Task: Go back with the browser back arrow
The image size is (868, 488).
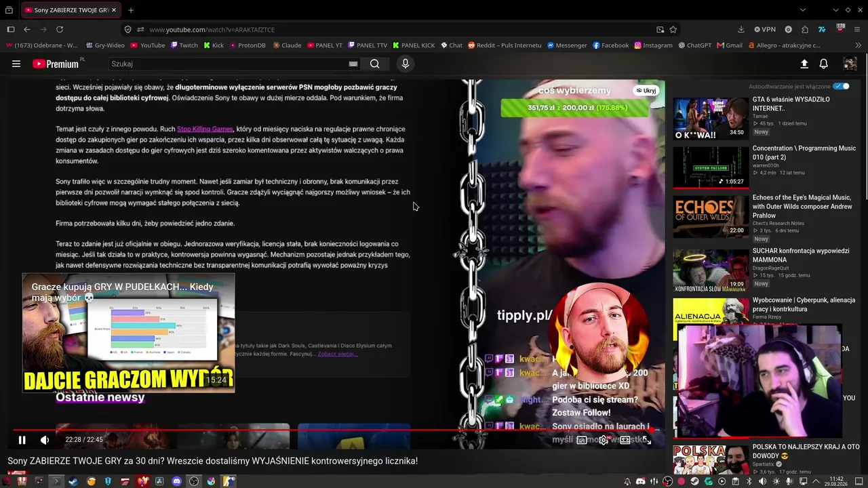Action: (x=27, y=29)
